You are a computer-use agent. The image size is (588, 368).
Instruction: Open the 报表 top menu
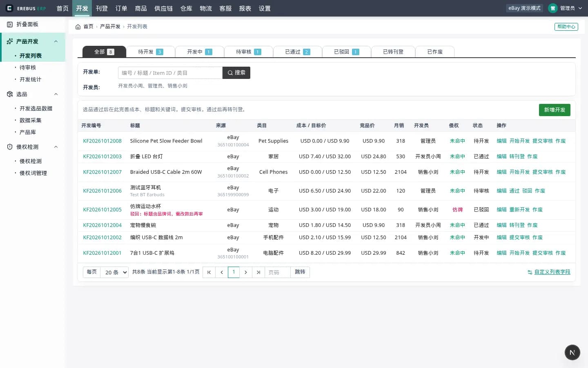click(245, 8)
